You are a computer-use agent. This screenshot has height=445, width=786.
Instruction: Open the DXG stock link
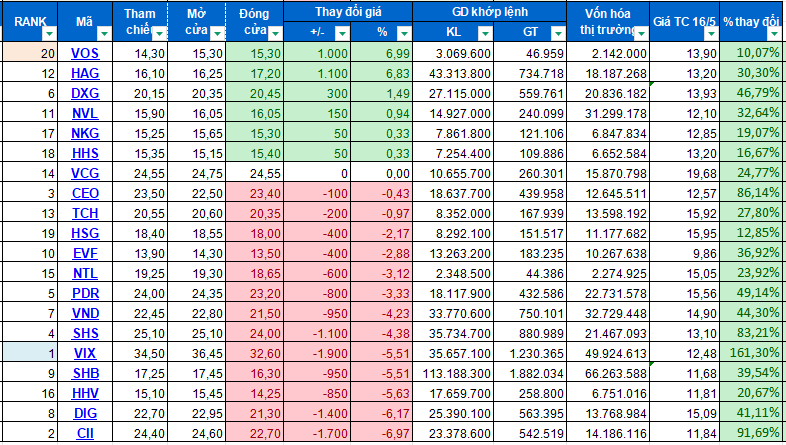pos(85,93)
